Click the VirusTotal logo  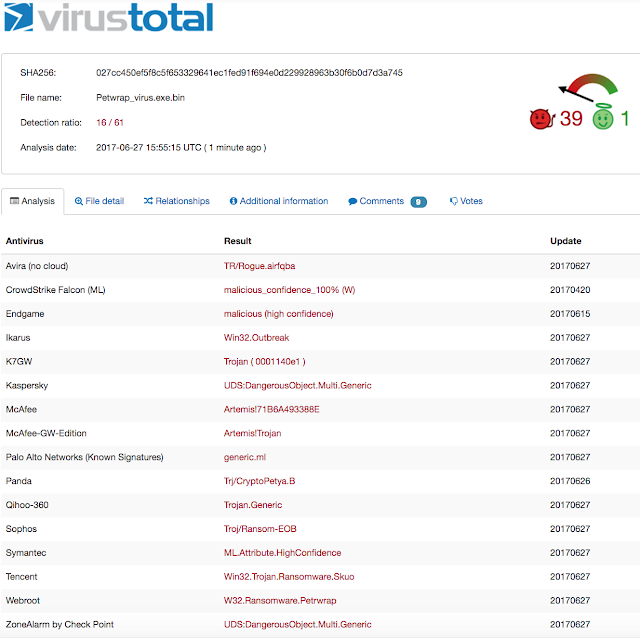[x=108, y=18]
